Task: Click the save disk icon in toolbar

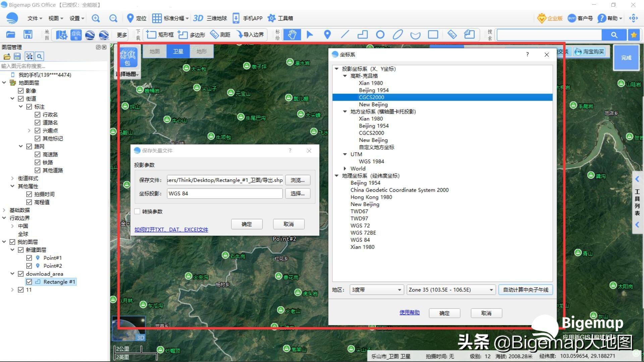Action: pos(28,35)
